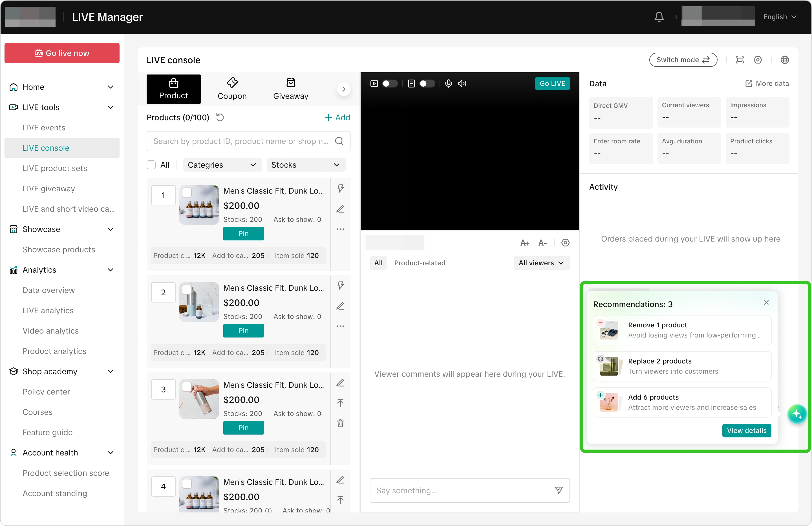Toggle the speaker volume icon
The image size is (812, 526).
pos(462,83)
